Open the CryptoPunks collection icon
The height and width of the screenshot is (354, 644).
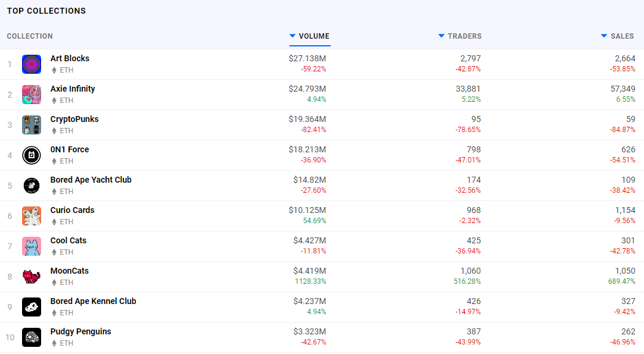point(32,125)
